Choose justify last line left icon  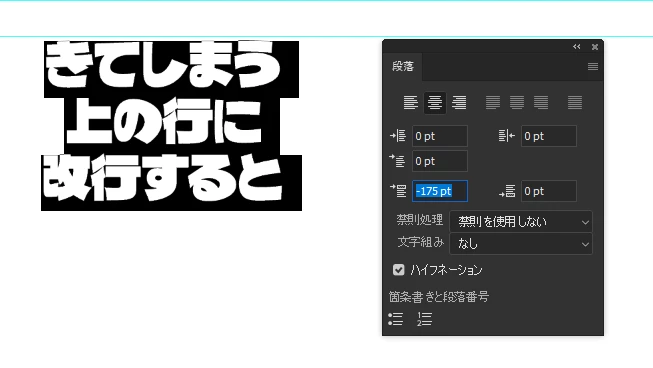point(493,102)
